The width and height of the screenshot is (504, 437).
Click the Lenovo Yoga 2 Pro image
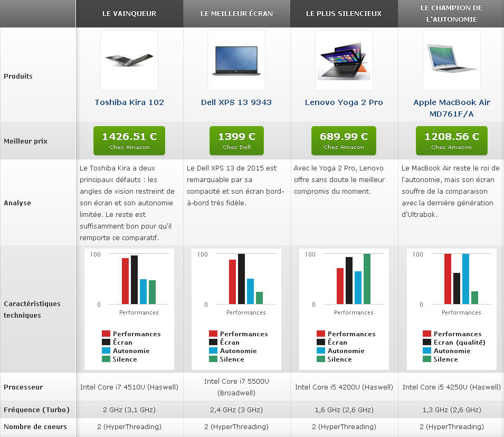pyautogui.click(x=344, y=60)
